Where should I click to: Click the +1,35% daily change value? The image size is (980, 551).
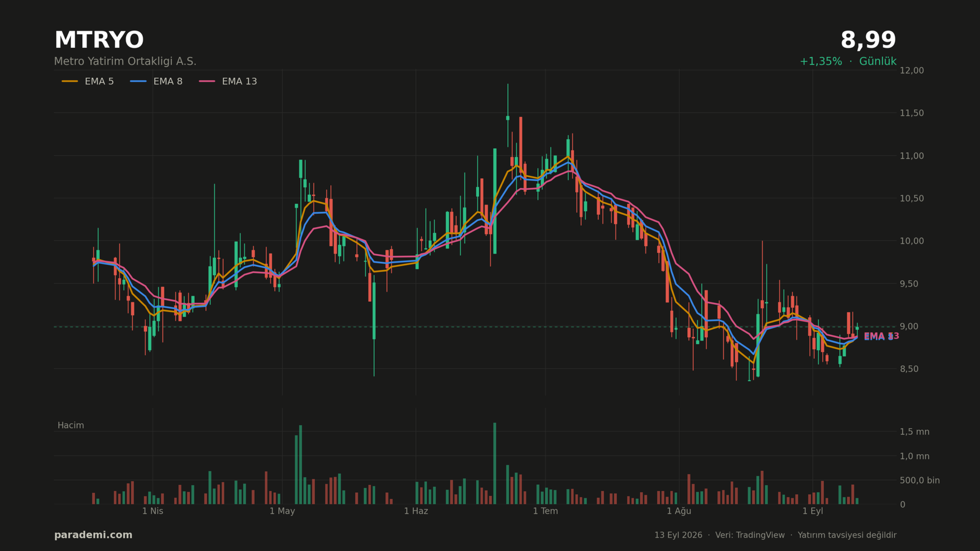click(x=821, y=61)
